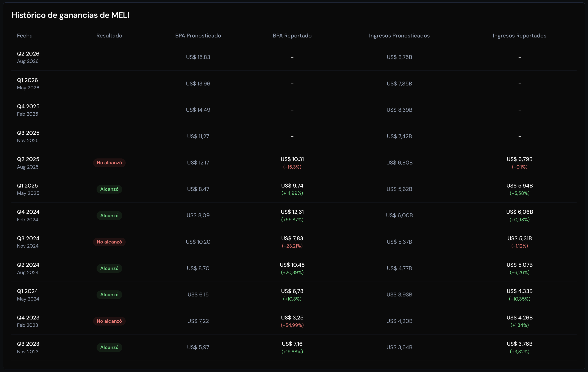
Task: Click the No alcanzó badge for Q4 2023
Action: [x=109, y=321]
